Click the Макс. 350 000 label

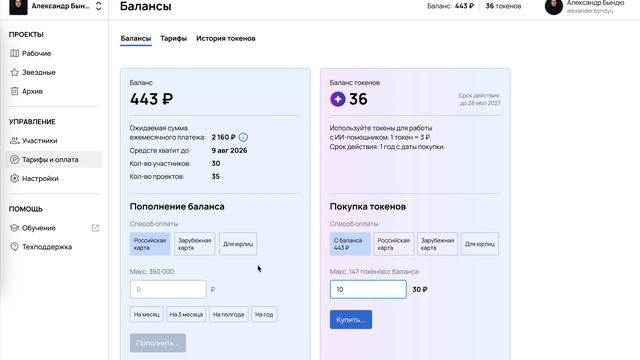tap(152, 271)
